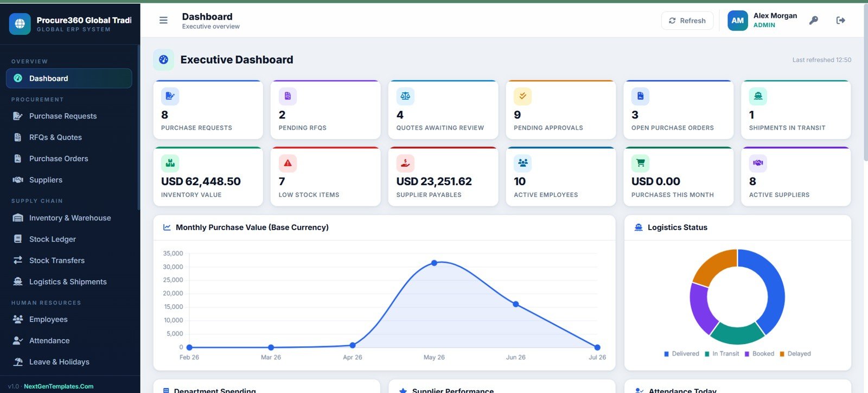Open Purchase Requests in the sidebar

69,116
